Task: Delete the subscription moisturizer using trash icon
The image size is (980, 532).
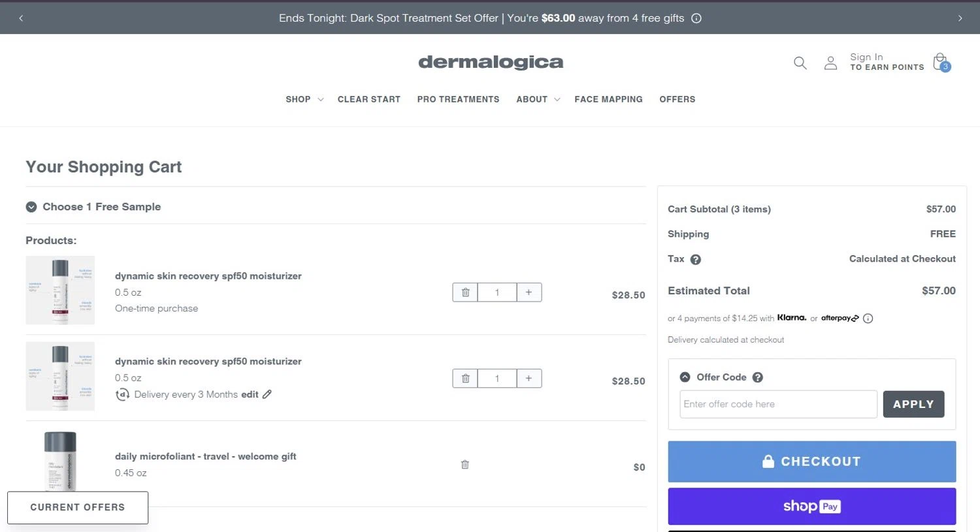Action: 465,379
